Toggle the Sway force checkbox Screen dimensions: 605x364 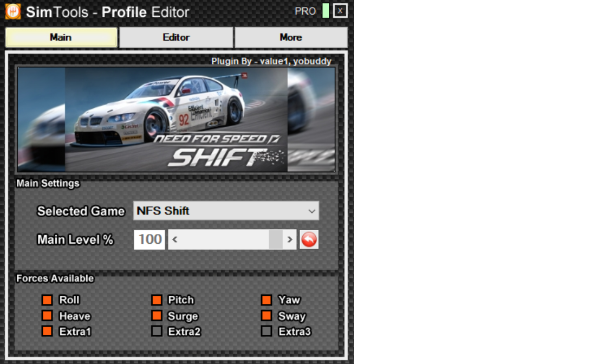coord(266,316)
